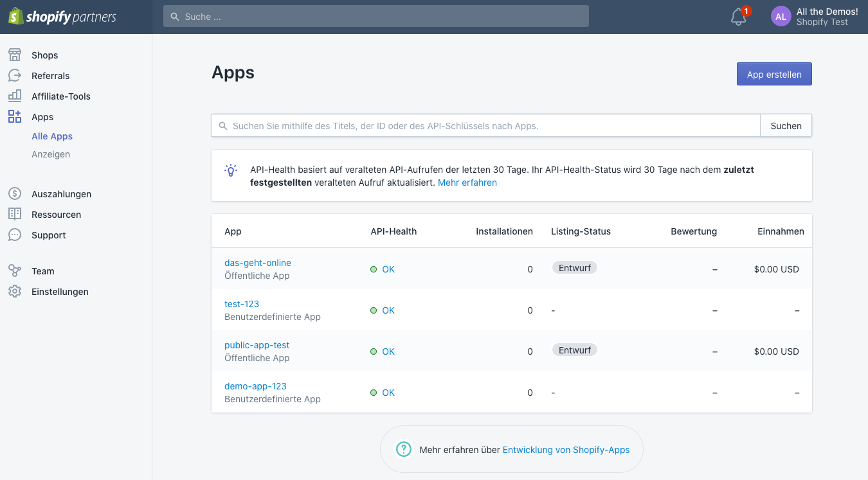Open the public-app-test app
The image size is (868, 480).
click(x=257, y=345)
